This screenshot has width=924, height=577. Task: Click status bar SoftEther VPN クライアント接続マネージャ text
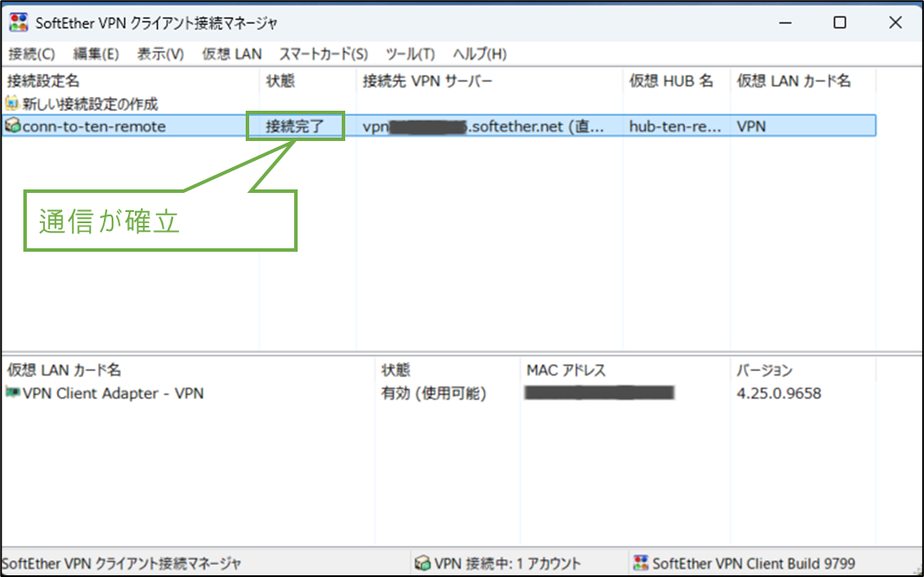click(x=121, y=563)
